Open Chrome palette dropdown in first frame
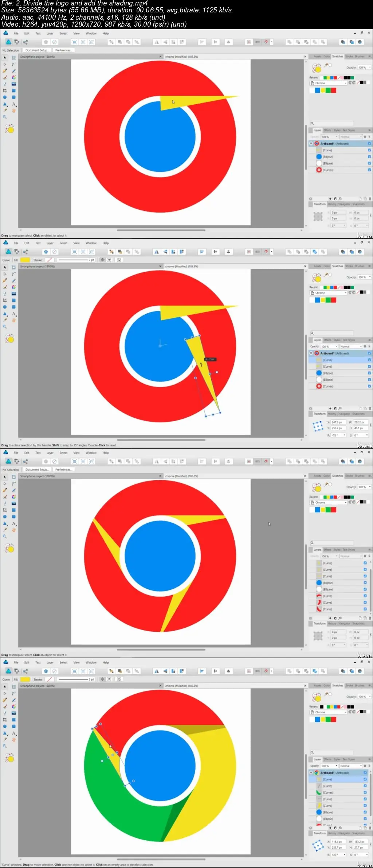 coord(328,83)
